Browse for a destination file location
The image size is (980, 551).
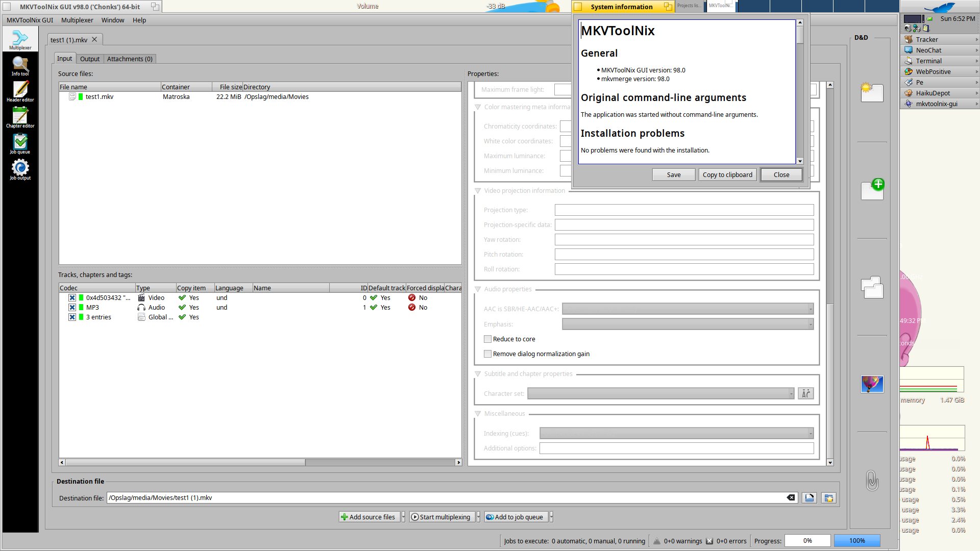pos(810,498)
